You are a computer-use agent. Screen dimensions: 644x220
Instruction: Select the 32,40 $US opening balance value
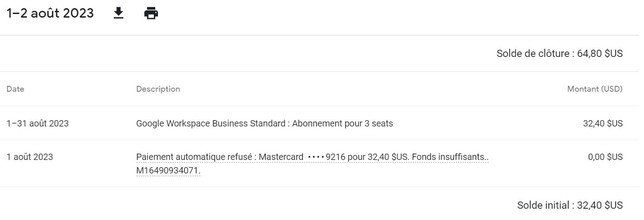point(600,206)
